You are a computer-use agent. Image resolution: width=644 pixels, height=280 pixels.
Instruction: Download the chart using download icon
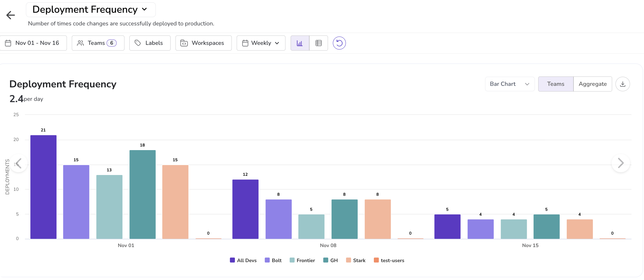point(622,84)
